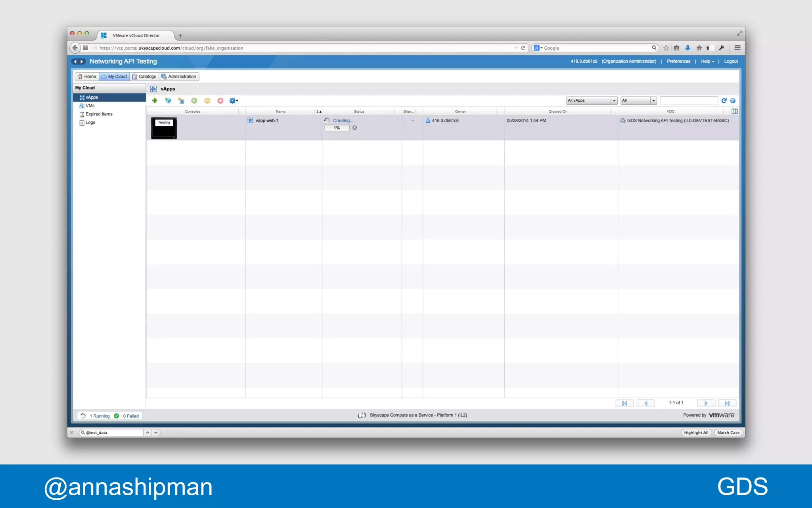Expand the All vApps filter dropdown
The height and width of the screenshot is (508, 812).
pyautogui.click(x=614, y=101)
